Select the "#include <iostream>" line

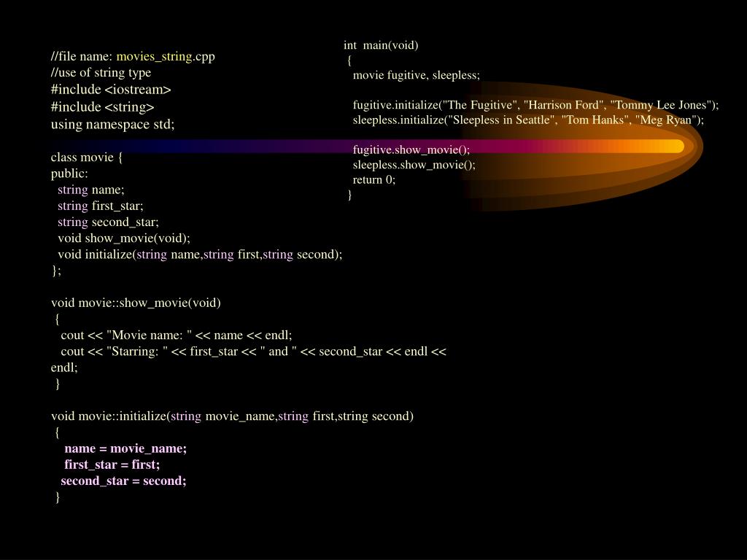point(111,90)
